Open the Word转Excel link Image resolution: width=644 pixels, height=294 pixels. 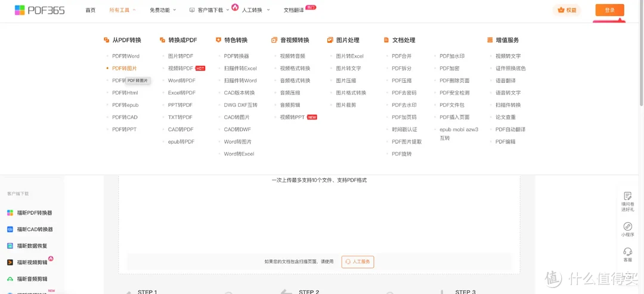point(239,154)
